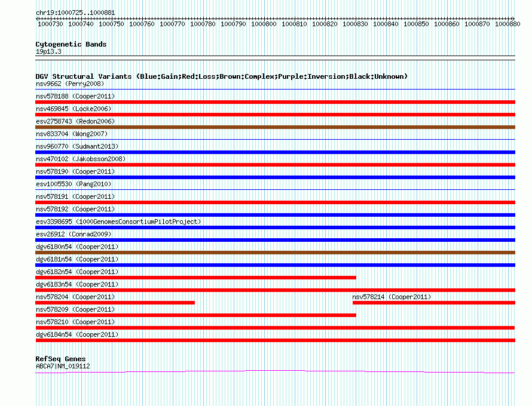Select the nsv469845 (Locke2006) label
The width and height of the screenshot is (532, 406).
click(x=74, y=109)
